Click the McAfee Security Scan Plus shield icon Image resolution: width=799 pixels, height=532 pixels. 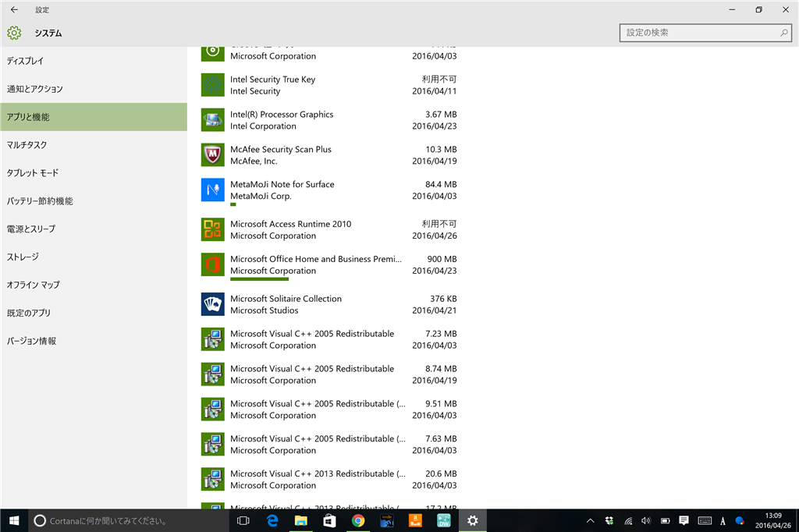pos(212,155)
